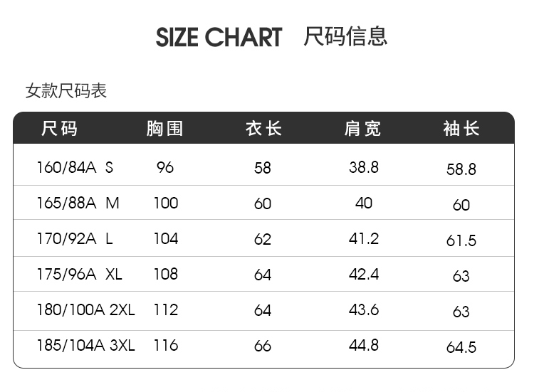Select the 160/84A S size row label

click(x=75, y=168)
